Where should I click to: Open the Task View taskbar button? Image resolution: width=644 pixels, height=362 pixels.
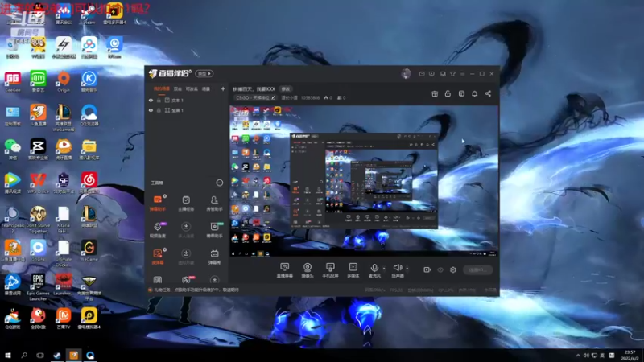click(40, 355)
